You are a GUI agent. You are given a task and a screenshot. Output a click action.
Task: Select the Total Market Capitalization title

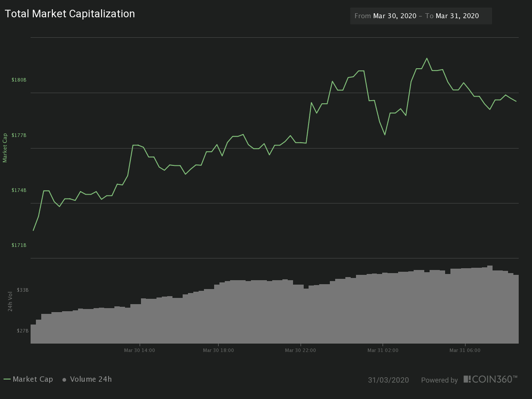point(70,14)
